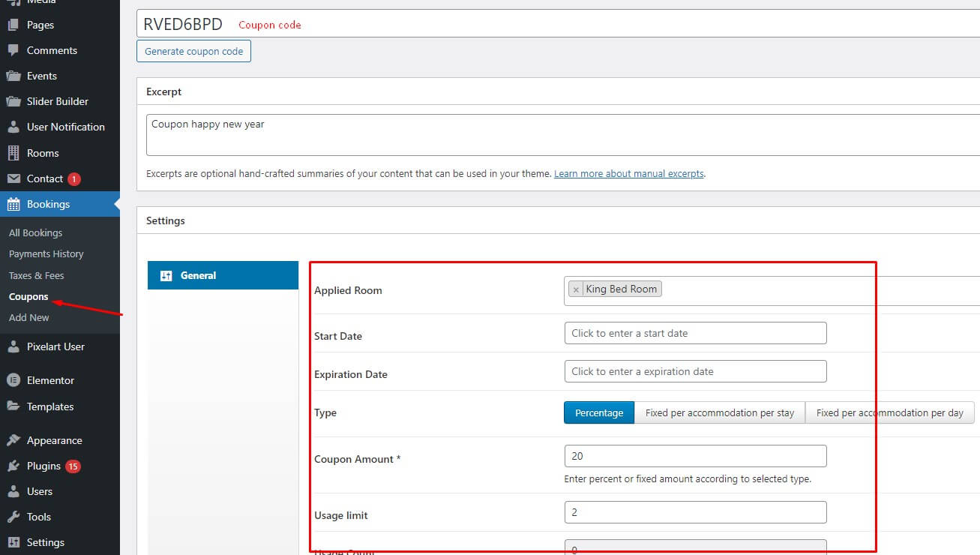Click the Pages sidebar icon
This screenshot has width=980, height=555.
click(x=13, y=25)
